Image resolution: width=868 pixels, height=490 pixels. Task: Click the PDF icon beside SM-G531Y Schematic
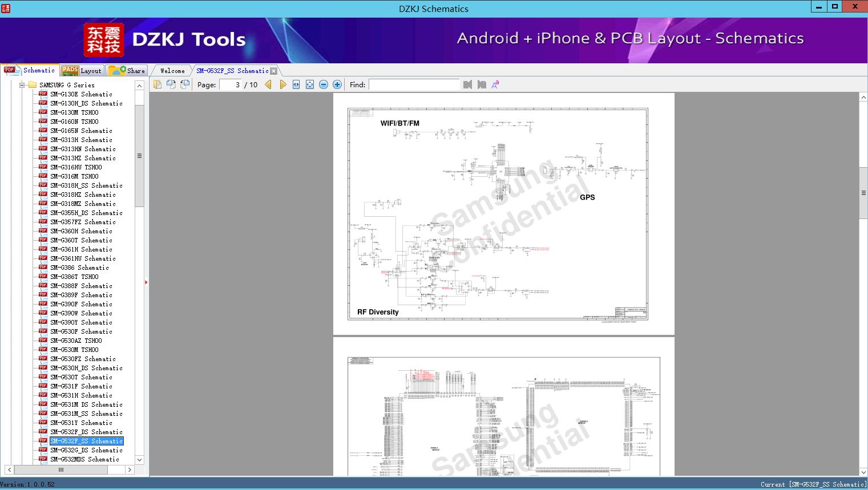point(43,422)
